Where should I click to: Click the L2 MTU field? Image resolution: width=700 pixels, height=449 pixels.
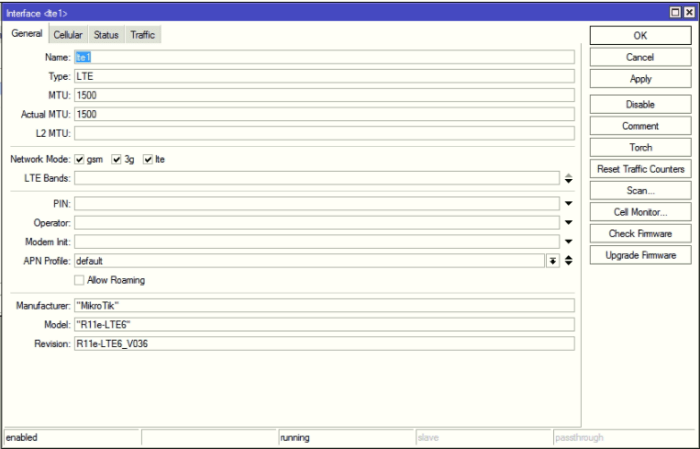point(324,133)
